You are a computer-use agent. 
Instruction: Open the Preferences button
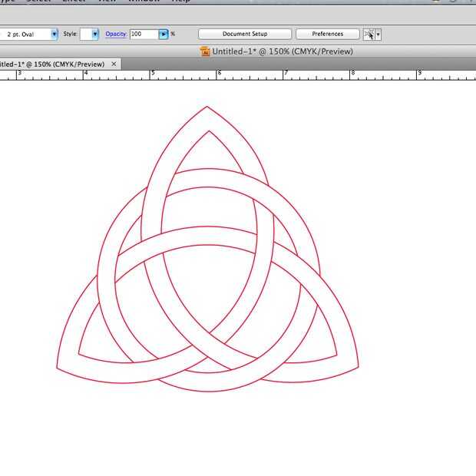[x=328, y=34]
